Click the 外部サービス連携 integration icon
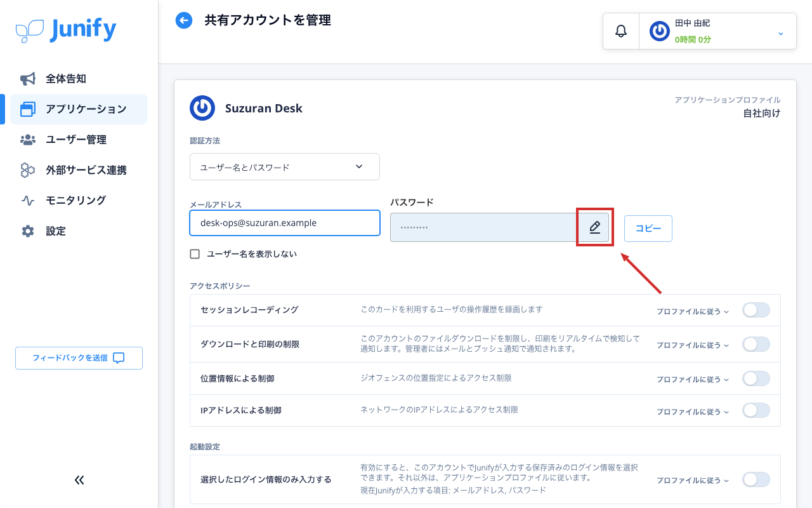The width and height of the screenshot is (812, 508). tap(28, 170)
